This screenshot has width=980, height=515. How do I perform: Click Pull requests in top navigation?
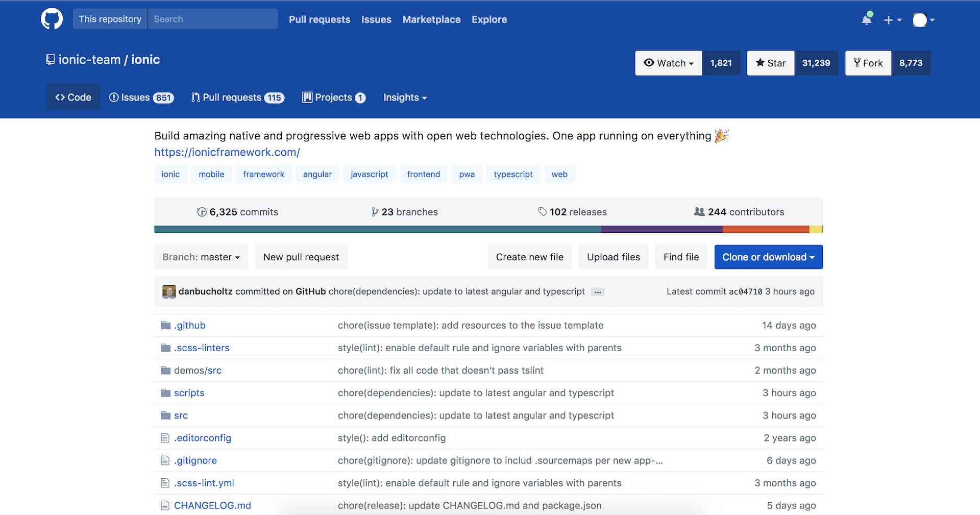tap(320, 19)
